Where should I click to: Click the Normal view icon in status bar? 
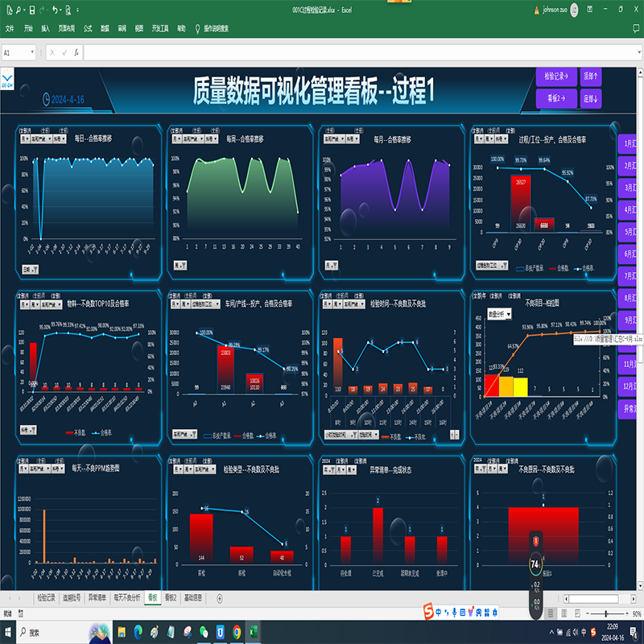pyautogui.click(x=551, y=613)
